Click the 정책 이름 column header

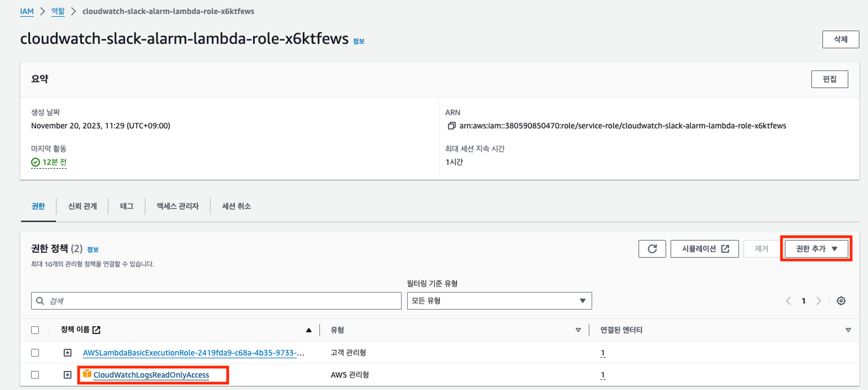(75, 330)
